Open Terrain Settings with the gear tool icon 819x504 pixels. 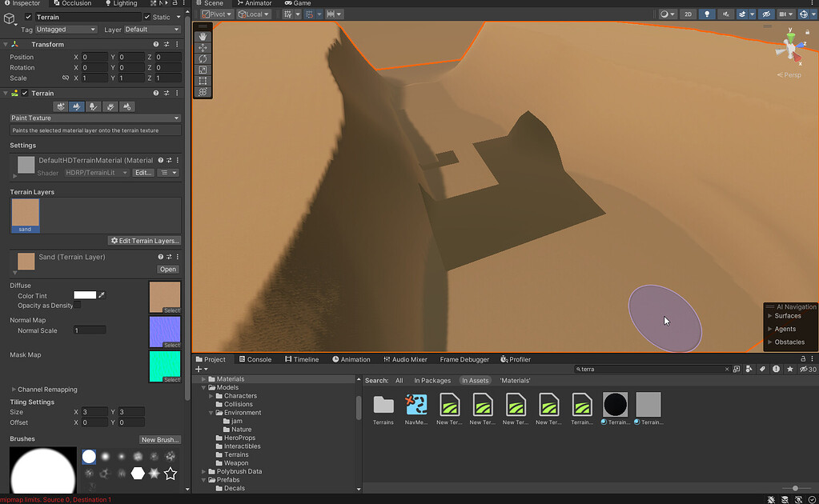pos(126,107)
